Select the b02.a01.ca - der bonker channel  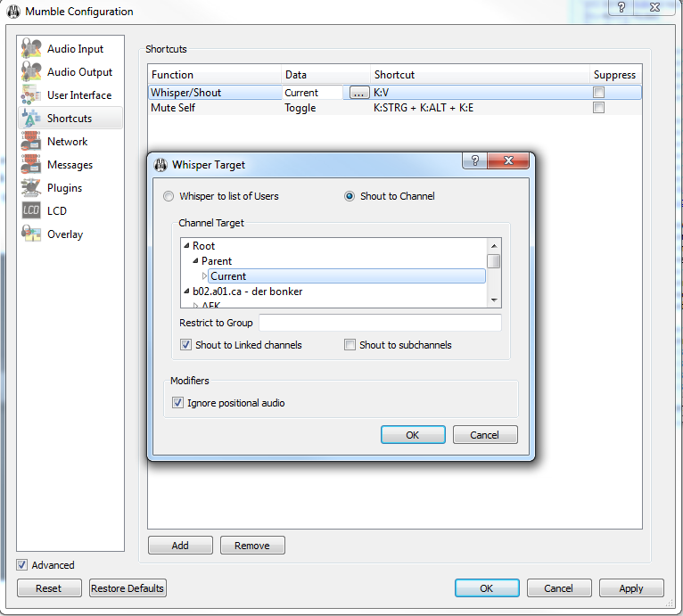(247, 292)
